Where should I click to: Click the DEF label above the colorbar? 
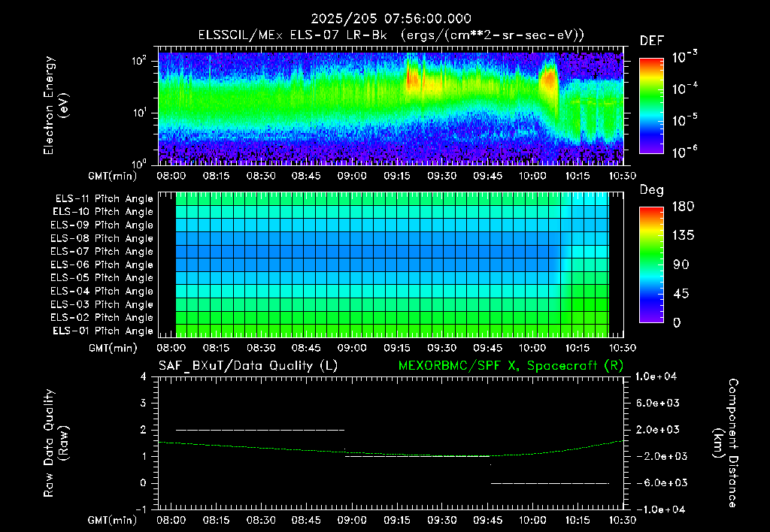pos(652,41)
